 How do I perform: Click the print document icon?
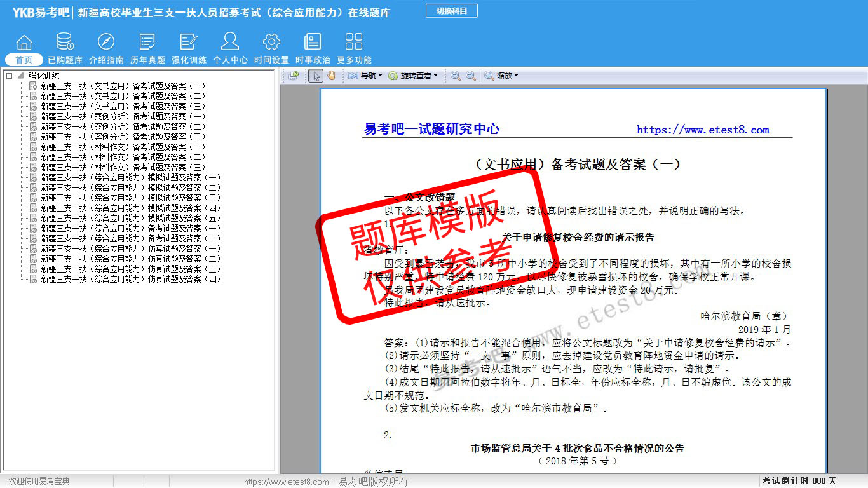pyautogui.click(x=294, y=76)
